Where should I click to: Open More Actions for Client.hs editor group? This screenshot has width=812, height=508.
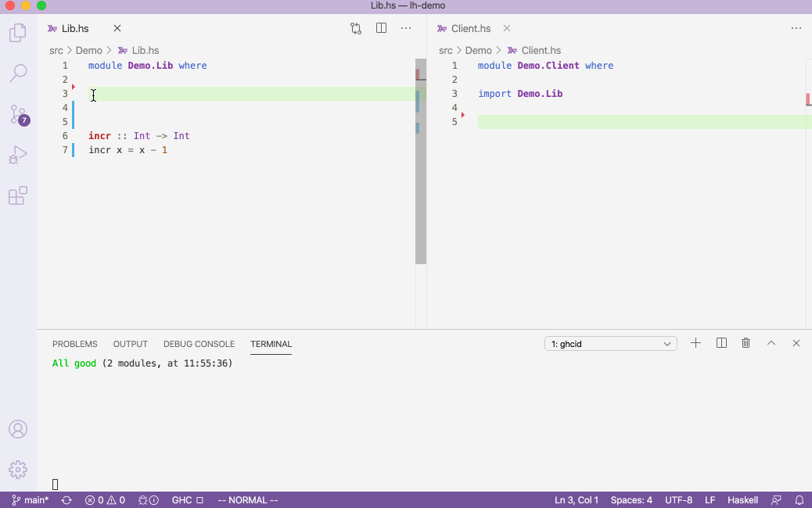tap(796, 28)
